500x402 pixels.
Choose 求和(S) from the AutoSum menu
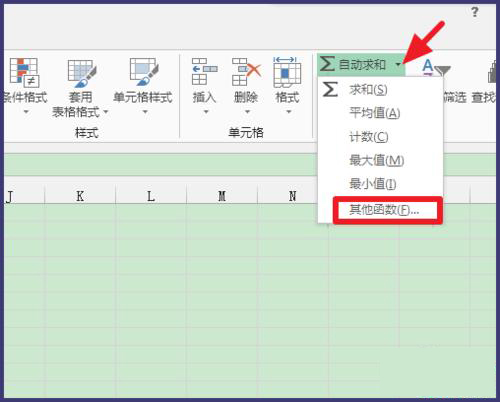(380, 90)
